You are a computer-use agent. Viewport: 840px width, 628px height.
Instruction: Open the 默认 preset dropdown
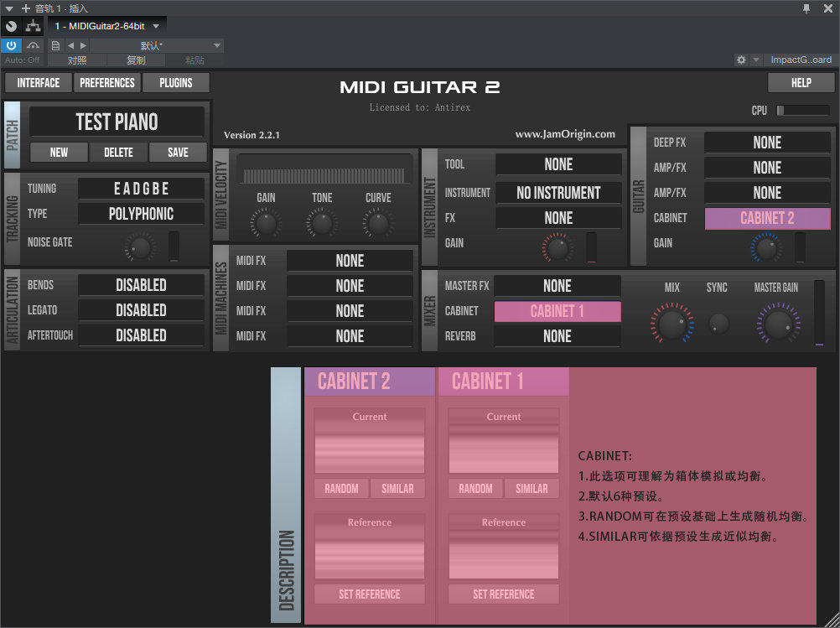(156, 45)
